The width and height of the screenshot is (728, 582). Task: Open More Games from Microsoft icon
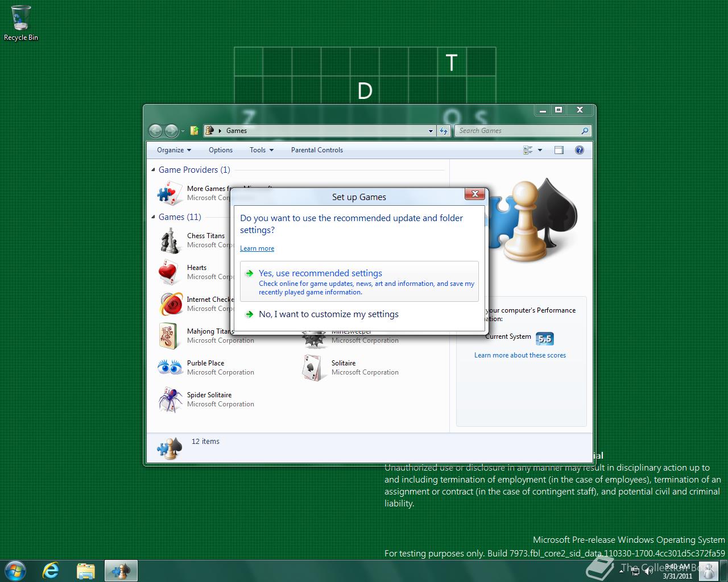169,193
